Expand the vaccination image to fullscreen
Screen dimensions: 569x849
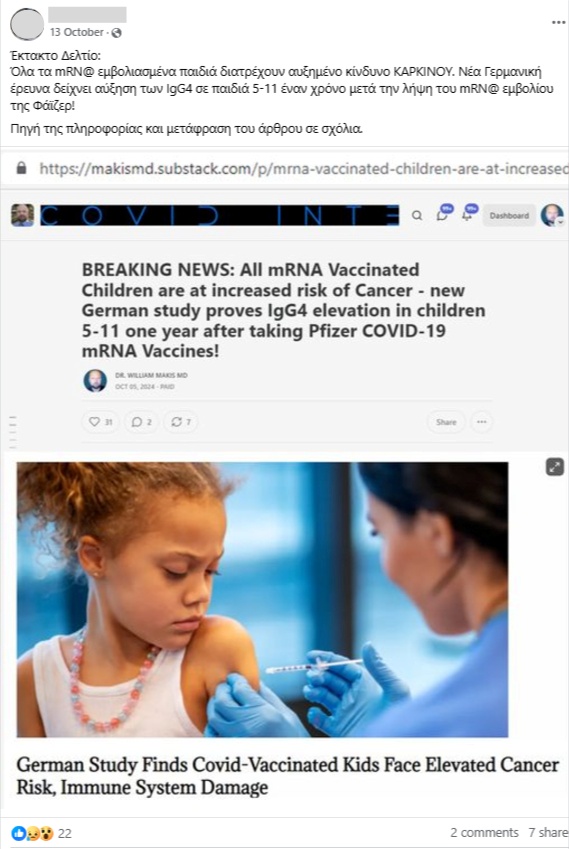point(555,467)
